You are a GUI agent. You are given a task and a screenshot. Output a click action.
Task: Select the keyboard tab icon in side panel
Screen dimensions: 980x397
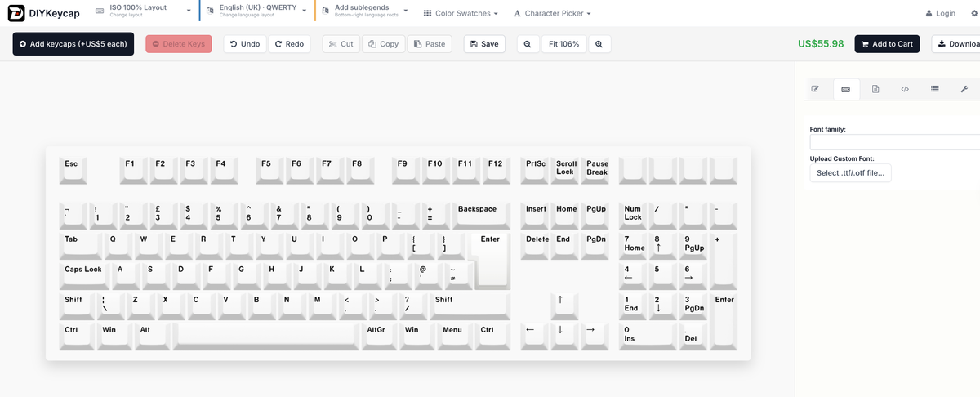point(845,89)
